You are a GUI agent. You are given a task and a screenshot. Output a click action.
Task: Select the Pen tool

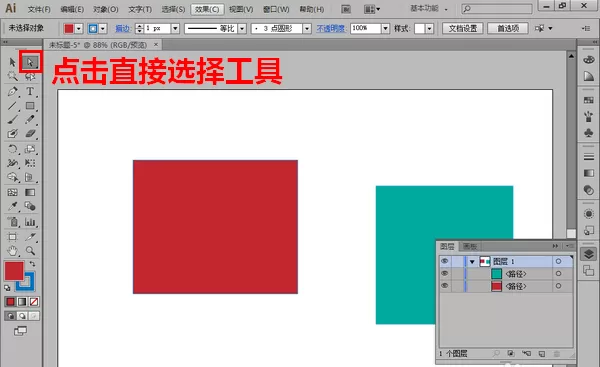[12, 91]
